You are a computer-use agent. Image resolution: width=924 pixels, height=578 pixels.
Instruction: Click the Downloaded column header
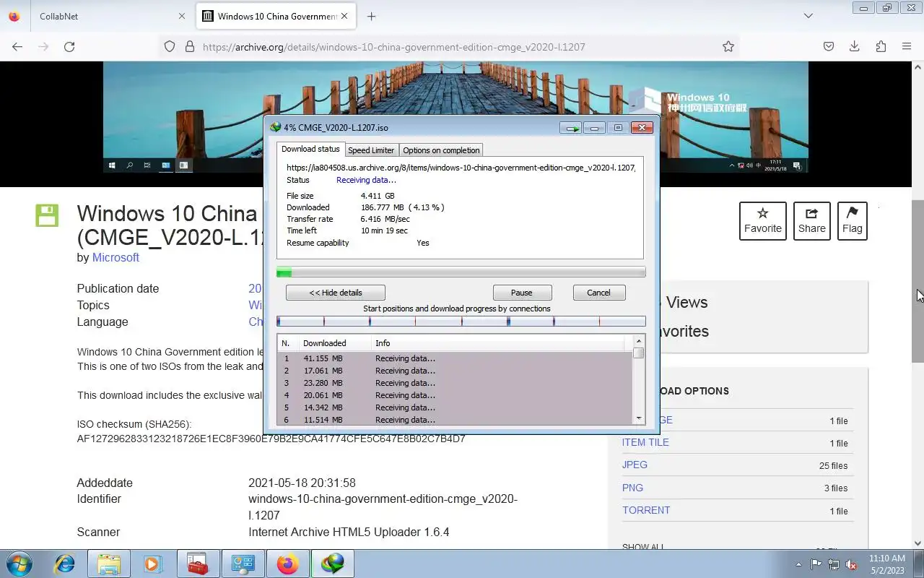[335, 343]
